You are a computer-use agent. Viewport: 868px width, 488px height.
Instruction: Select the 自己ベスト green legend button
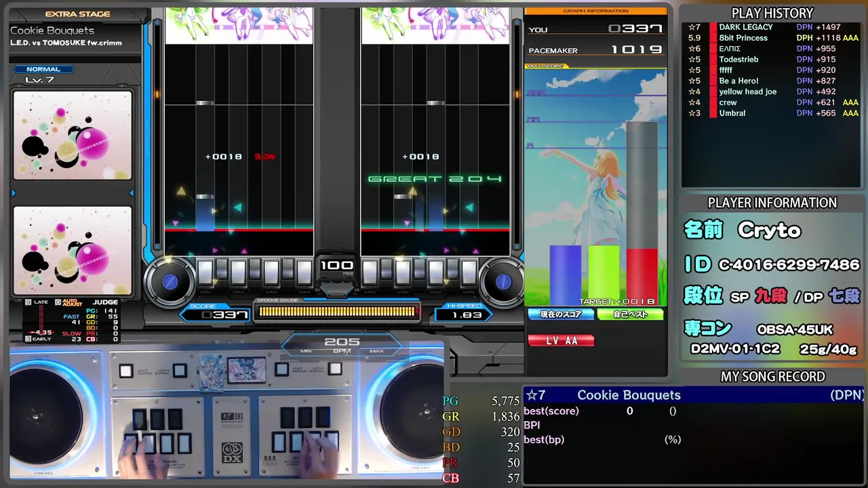click(630, 314)
